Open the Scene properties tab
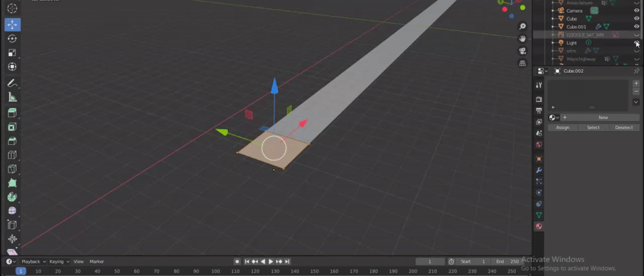644x276 pixels. [x=539, y=133]
